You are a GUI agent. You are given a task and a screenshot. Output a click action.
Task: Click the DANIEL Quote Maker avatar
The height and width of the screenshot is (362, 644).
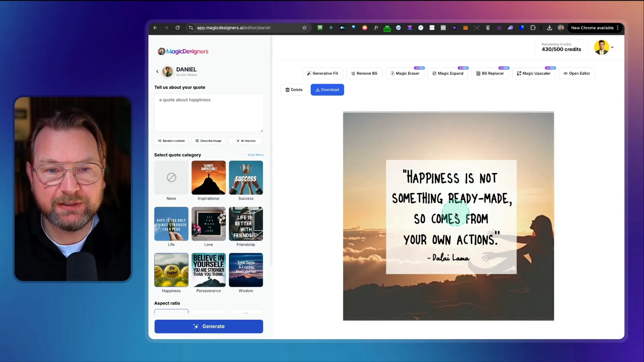(x=168, y=72)
